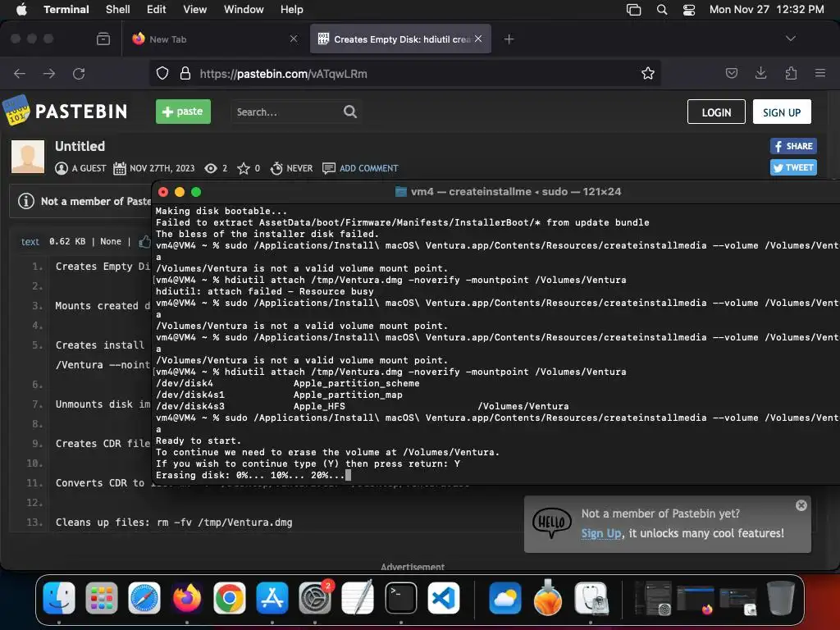
Task: Open Control Center in the menu bar
Action: click(689, 10)
